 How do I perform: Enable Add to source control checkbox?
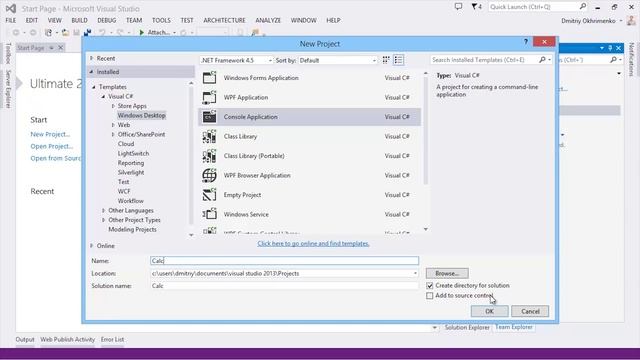429,296
